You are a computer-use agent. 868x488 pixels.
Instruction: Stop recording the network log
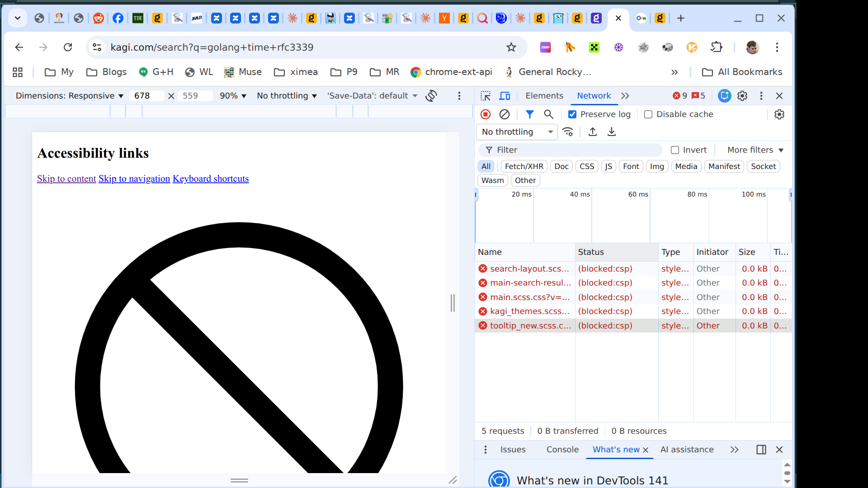[485, 114]
